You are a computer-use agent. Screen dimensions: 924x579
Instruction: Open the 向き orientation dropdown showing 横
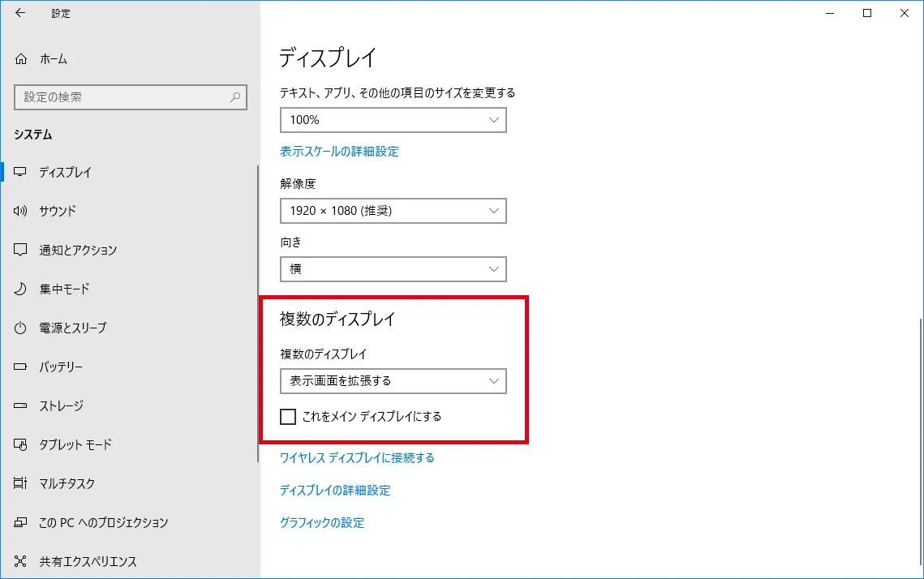click(x=393, y=269)
